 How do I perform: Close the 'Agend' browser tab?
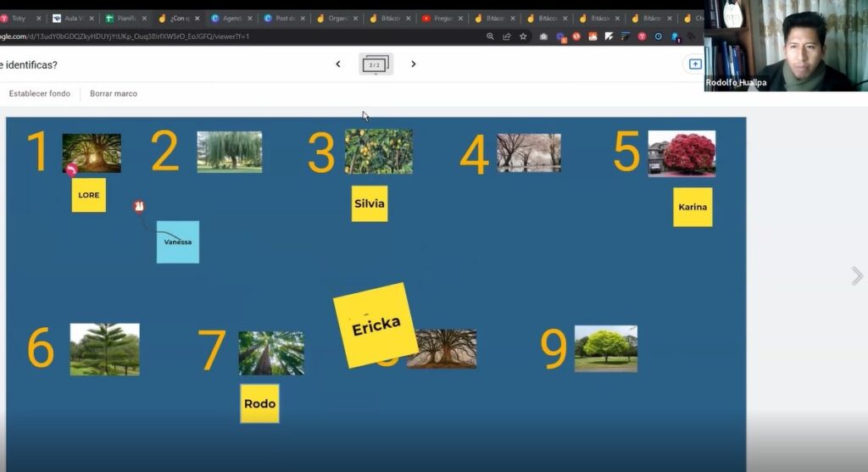249,18
